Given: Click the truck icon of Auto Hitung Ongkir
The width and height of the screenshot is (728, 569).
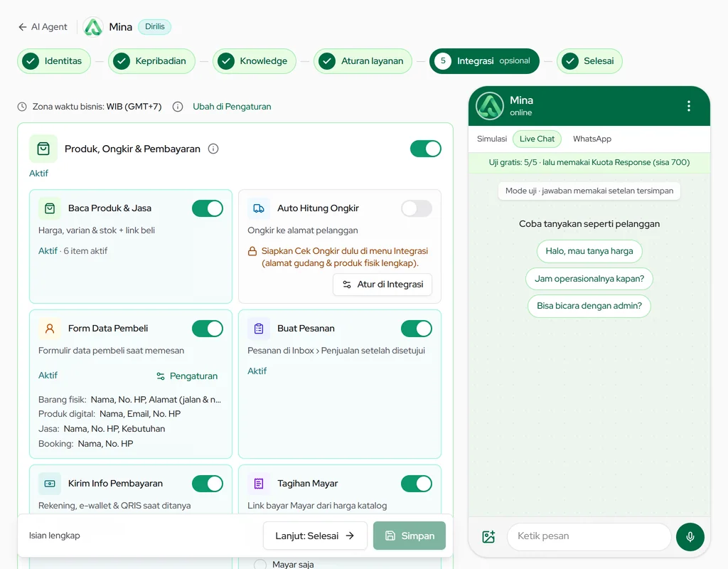Looking at the screenshot, I should coord(259,208).
